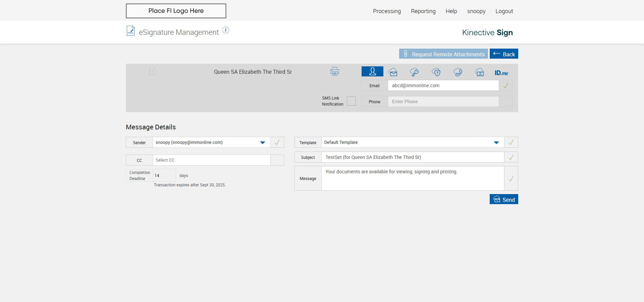644x302 pixels.
Task: Open the Select CC field
Action: point(211,160)
